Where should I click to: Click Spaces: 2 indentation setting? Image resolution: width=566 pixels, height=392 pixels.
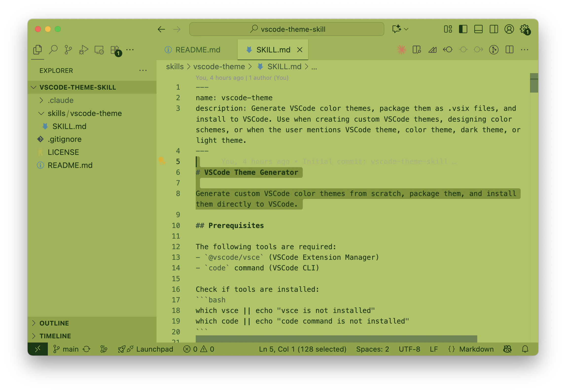point(372,349)
